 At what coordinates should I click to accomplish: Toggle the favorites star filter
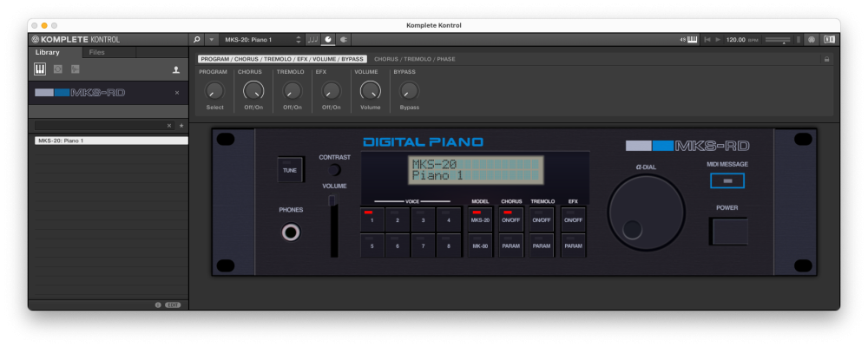click(x=181, y=126)
